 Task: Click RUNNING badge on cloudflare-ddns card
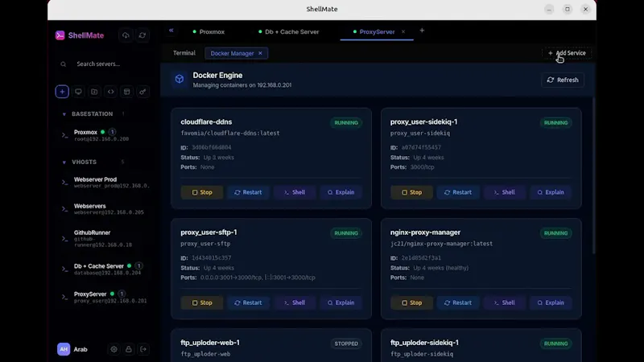pos(346,123)
